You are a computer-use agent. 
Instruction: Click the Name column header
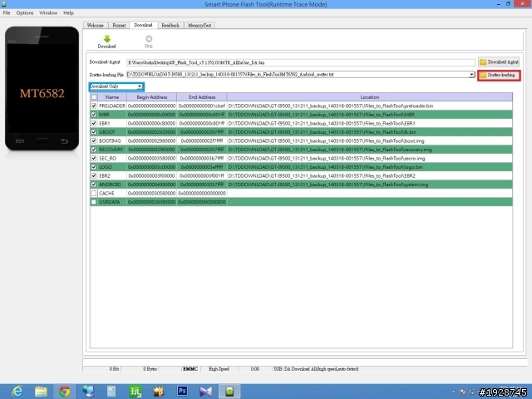[112, 97]
